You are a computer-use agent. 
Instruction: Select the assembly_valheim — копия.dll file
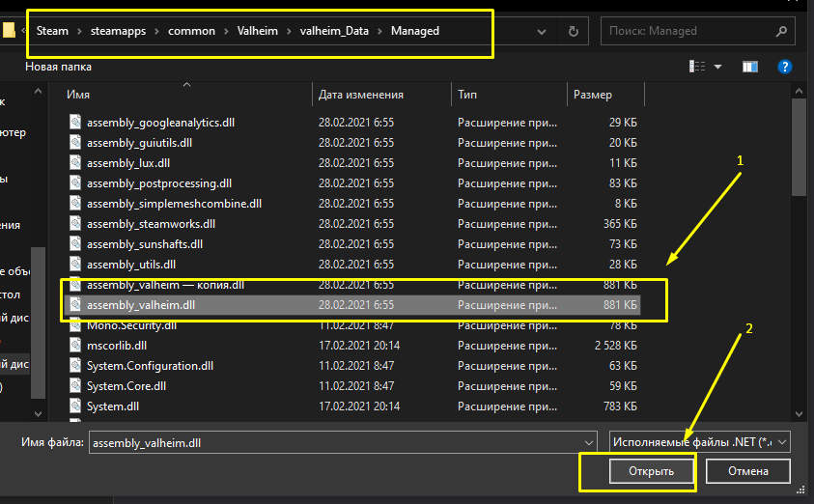pyautogui.click(x=165, y=286)
